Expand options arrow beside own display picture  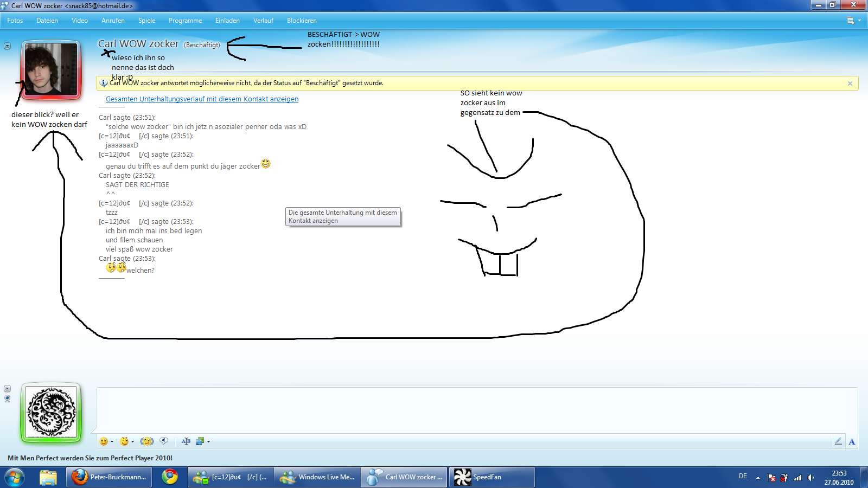pyautogui.click(x=7, y=389)
